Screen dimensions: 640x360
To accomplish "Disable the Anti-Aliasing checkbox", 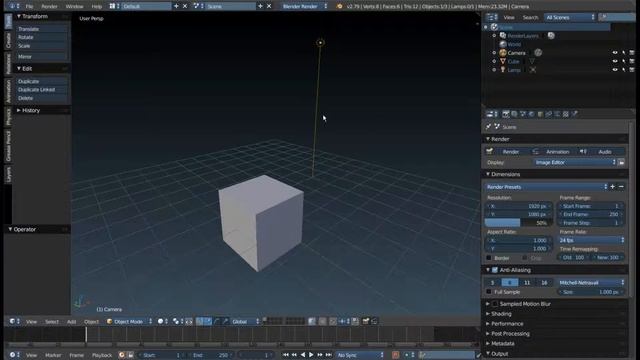I will click(x=495, y=270).
